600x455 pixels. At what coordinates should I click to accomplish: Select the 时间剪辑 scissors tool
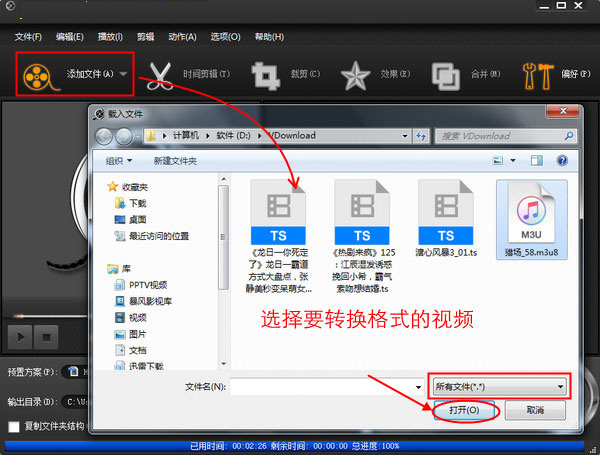click(163, 75)
